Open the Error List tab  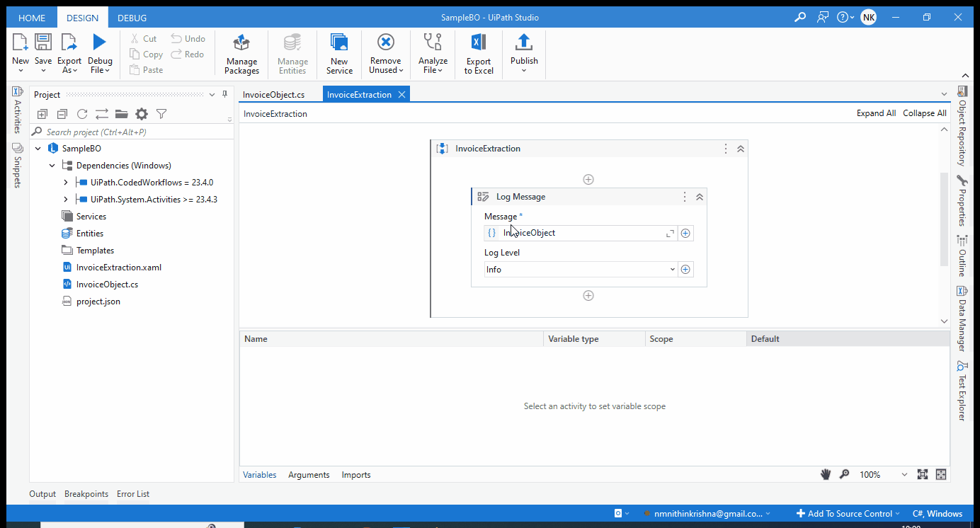tap(133, 494)
